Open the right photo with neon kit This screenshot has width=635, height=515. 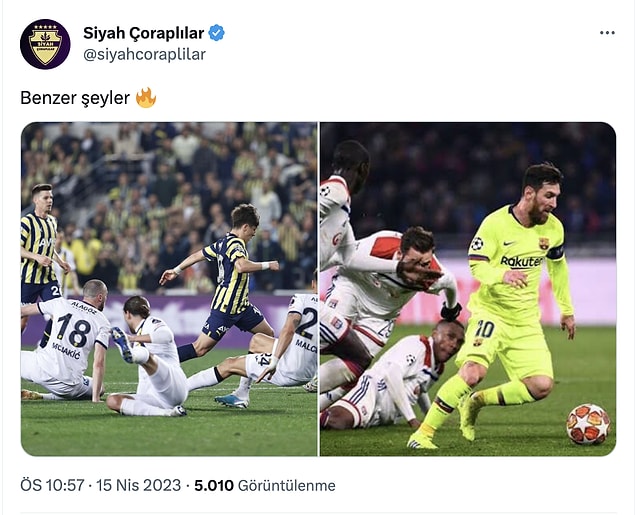(468, 289)
